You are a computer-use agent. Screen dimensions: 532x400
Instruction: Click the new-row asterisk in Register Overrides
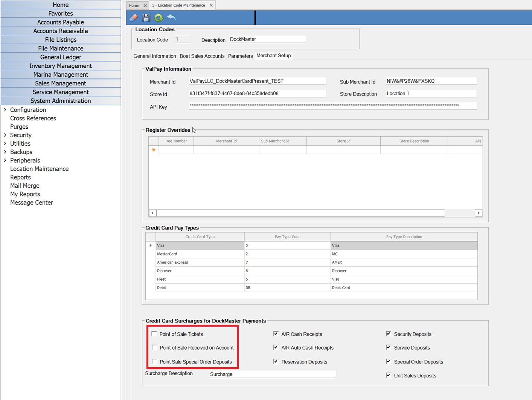(154, 150)
